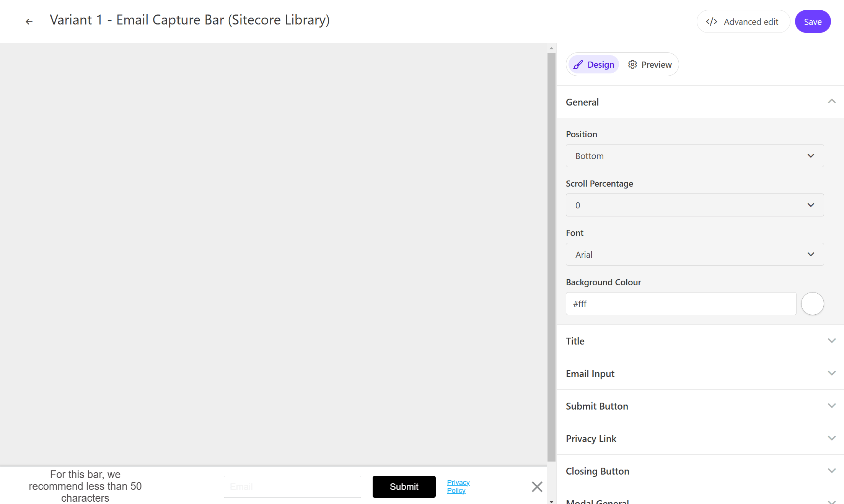Expand the Privacy Link section
The width and height of the screenshot is (844, 504).
tap(700, 438)
